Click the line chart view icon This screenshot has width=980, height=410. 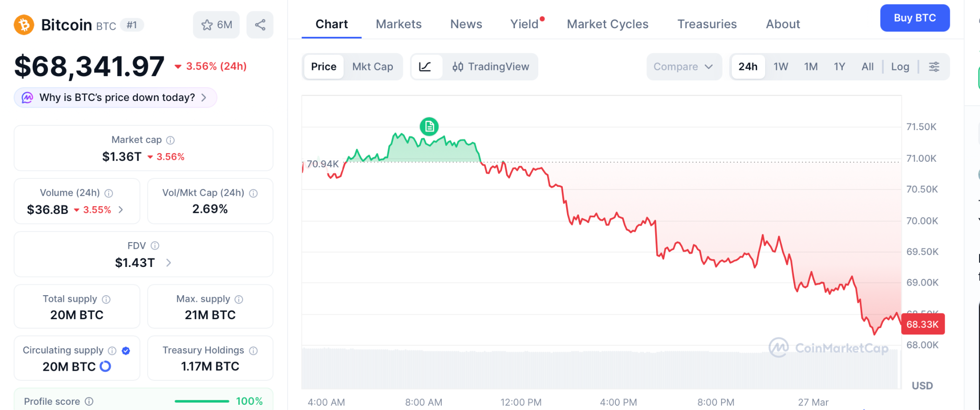tap(425, 66)
